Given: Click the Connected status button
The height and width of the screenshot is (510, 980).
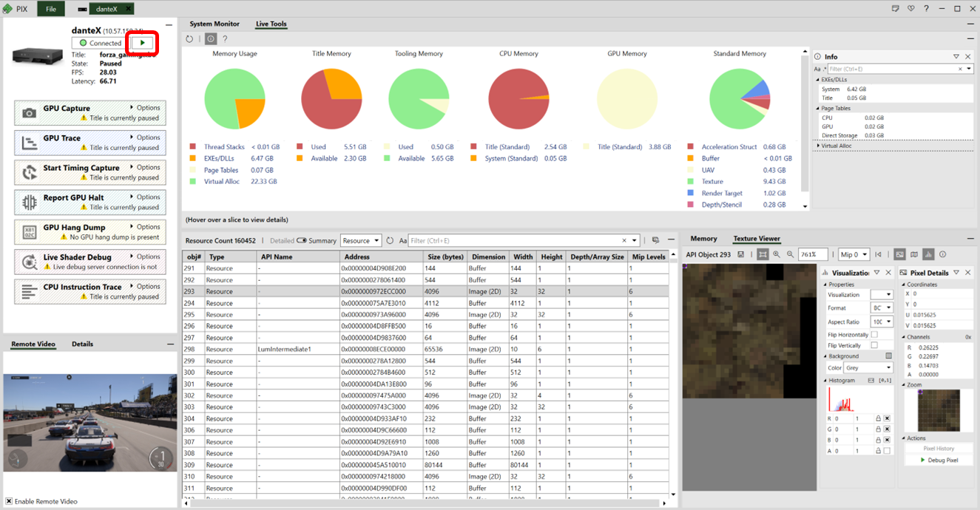Looking at the screenshot, I should click(x=101, y=43).
